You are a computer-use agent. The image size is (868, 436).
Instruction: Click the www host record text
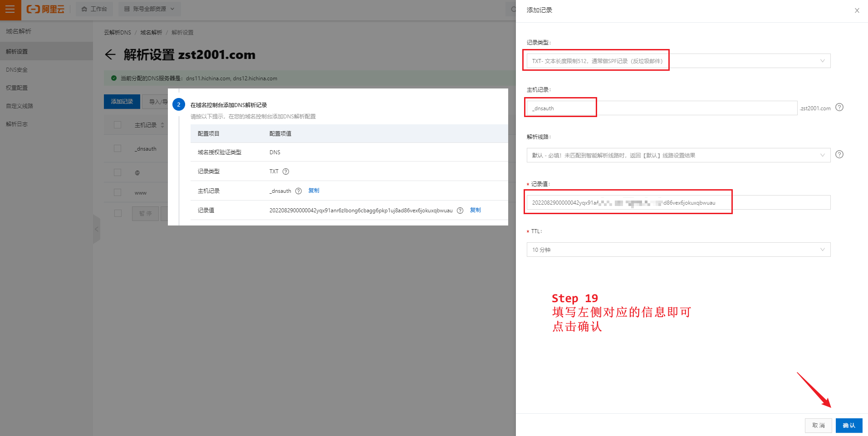(x=141, y=193)
